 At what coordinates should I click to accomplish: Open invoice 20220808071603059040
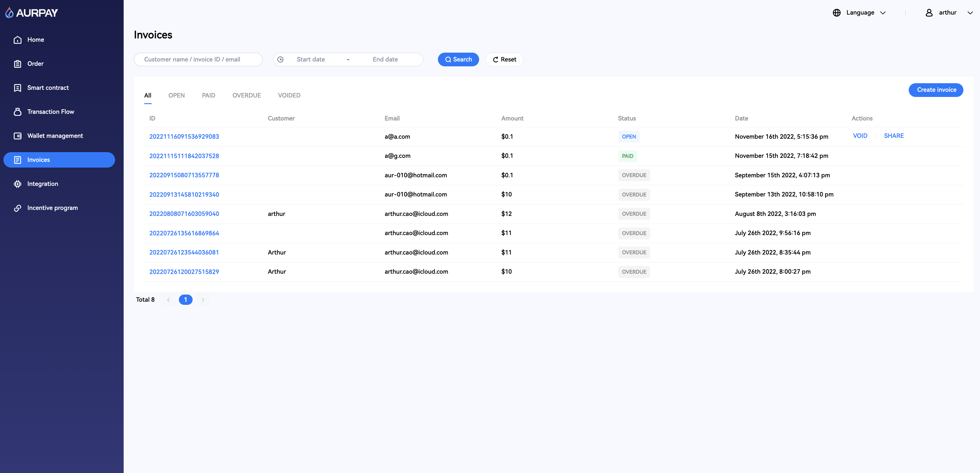184,214
